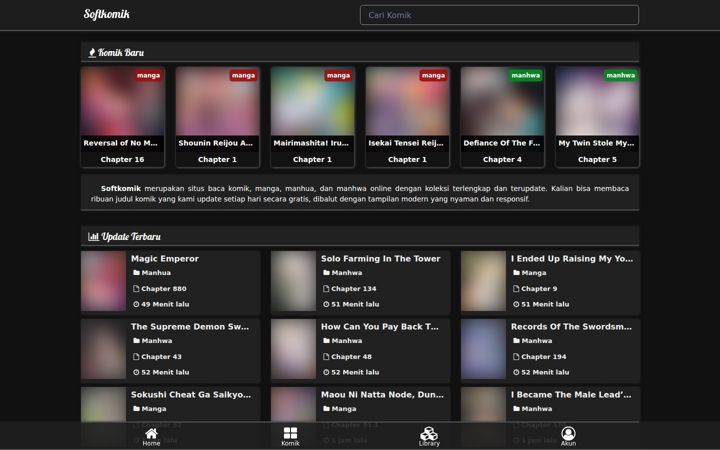Screen dimensions: 720x450
Task: Click the Update Terbaru chart icon
Action: pos(93,236)
